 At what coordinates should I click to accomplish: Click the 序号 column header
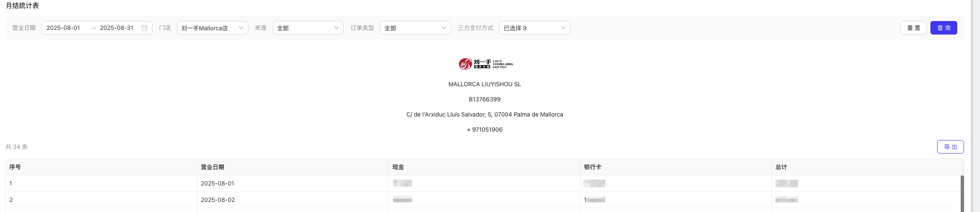tap(101, 167)
